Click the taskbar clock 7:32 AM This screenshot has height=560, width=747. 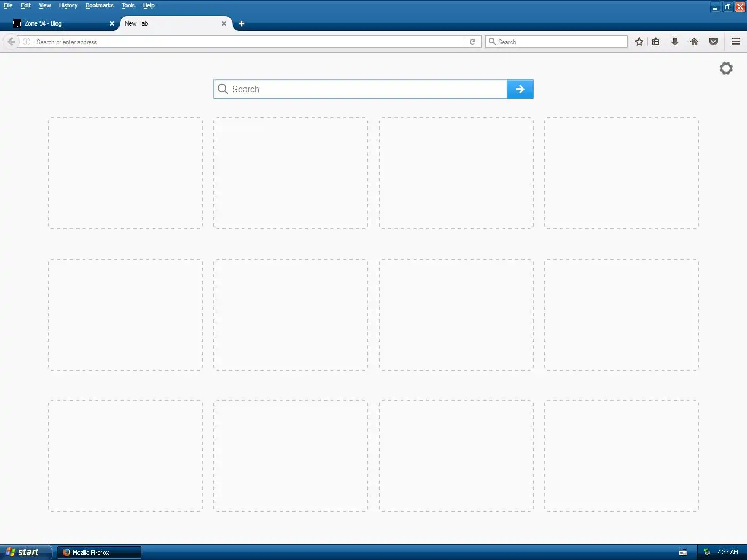point(727,552)
